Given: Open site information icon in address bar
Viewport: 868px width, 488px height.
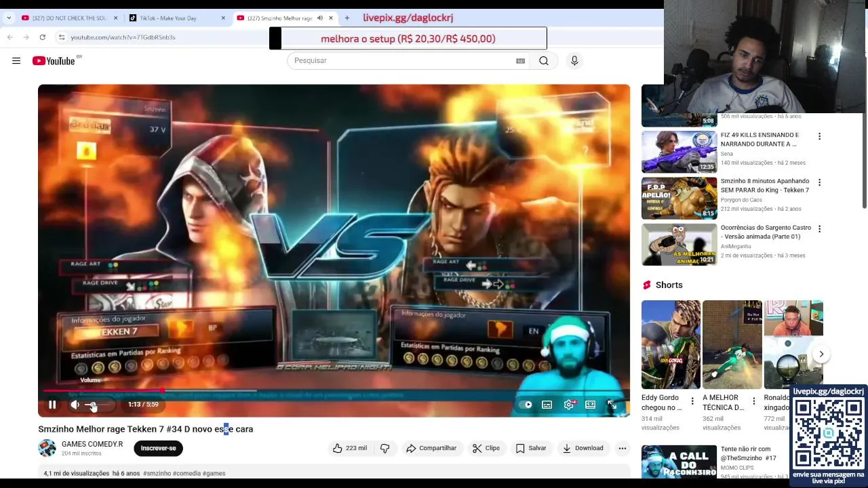Looking at the screenshot, I should point(61,37).
